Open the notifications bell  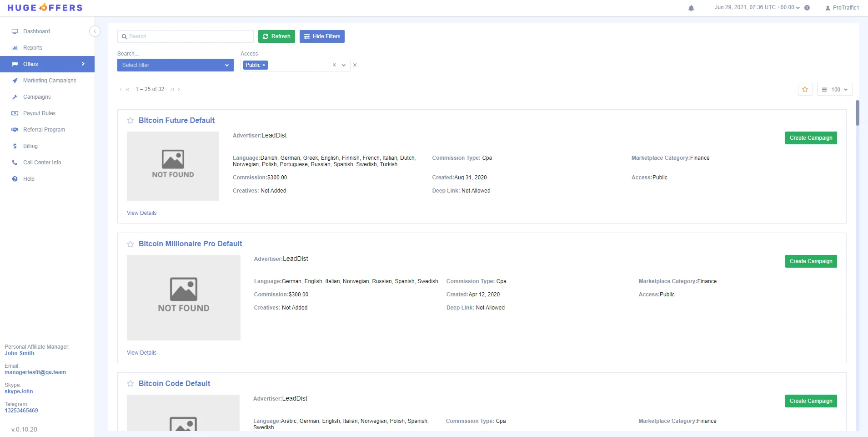coord(691,8)
